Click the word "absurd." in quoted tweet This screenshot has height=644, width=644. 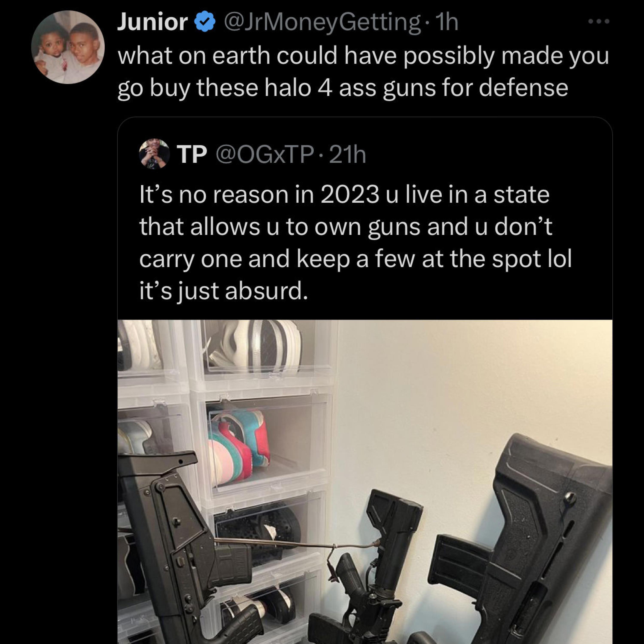click(x=266, y=291)
